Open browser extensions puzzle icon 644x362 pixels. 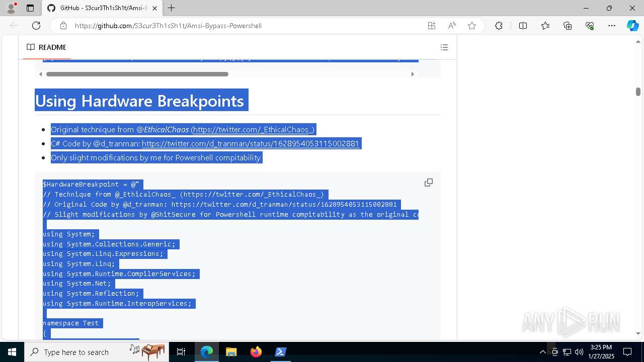pyautogui.click(x=499, y=26)
